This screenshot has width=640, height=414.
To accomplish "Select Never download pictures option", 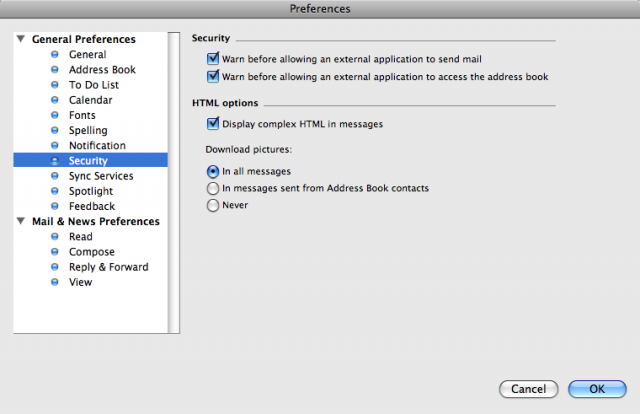I will [x=213, y=205].
